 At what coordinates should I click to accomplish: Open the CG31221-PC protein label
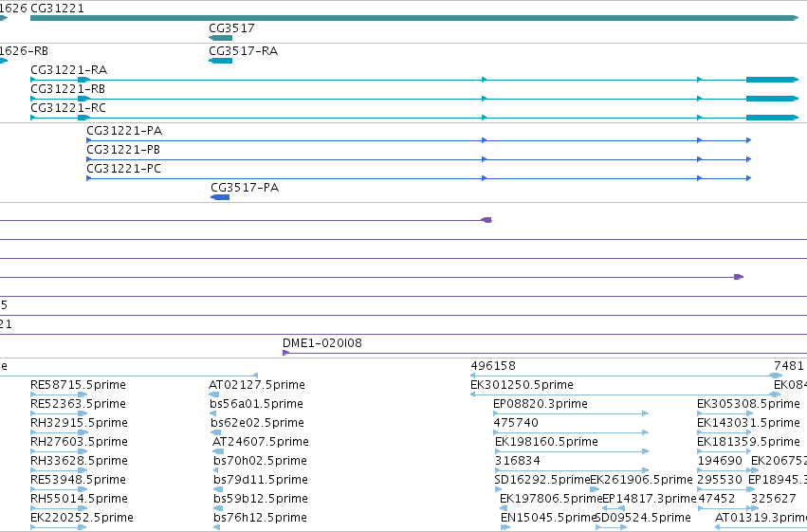point(123,169)
